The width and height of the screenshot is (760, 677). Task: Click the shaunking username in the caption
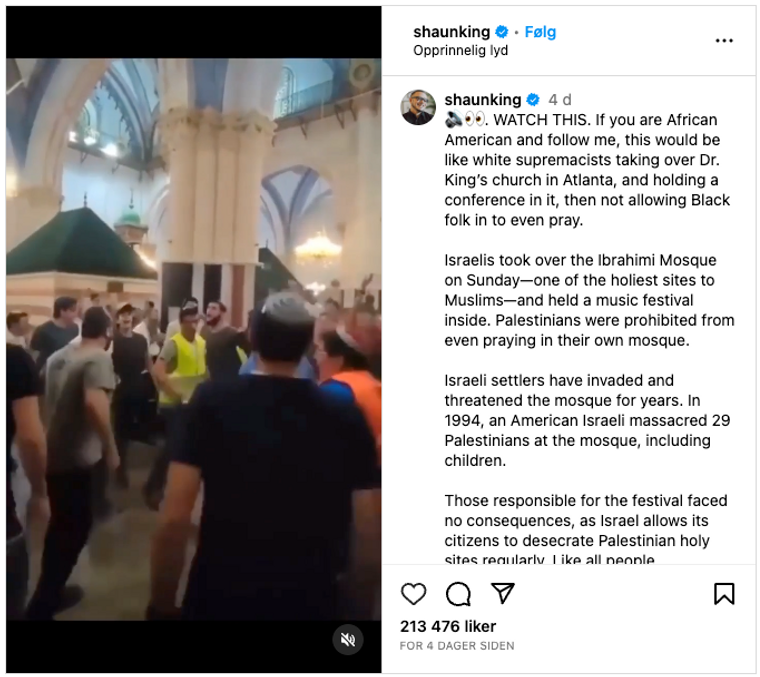tap(483, 100)
